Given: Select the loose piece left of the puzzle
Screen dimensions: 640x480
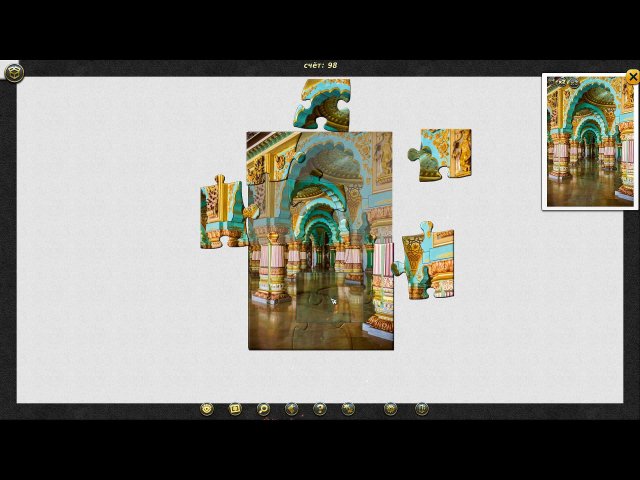Looking at the screenshot, I should (x=222, y=213).
